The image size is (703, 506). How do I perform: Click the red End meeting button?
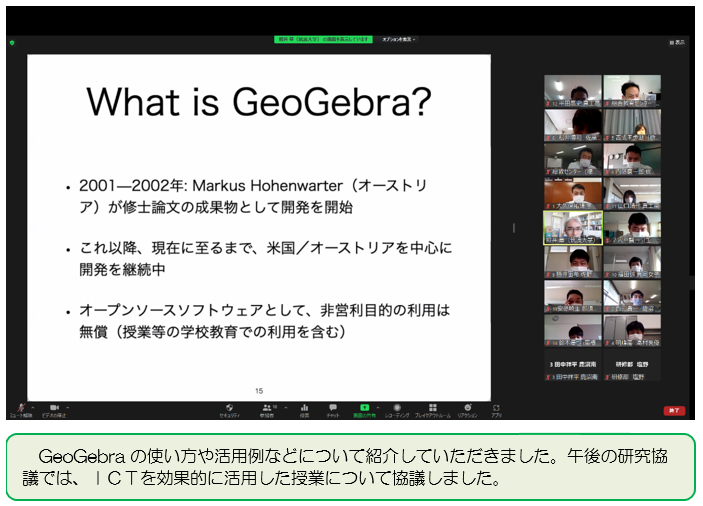tap(674, 410)
